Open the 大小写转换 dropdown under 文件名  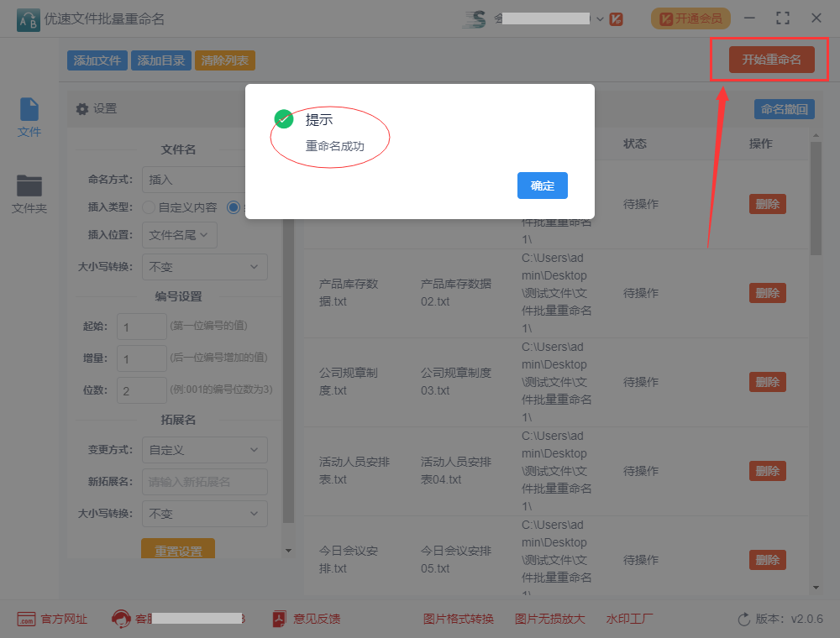pyautogui.click(x=204, y=266)
